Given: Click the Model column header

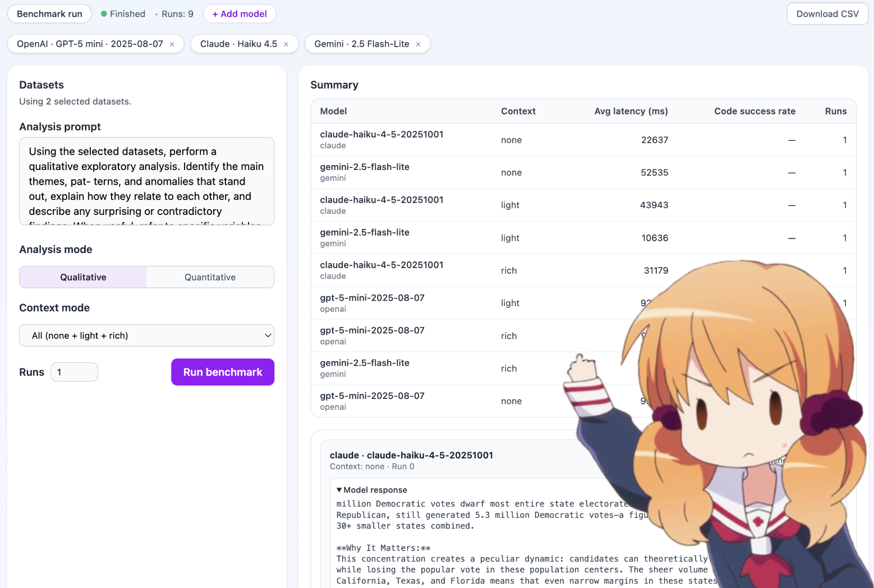Looking at the screenshot, I should coord(333,111).
